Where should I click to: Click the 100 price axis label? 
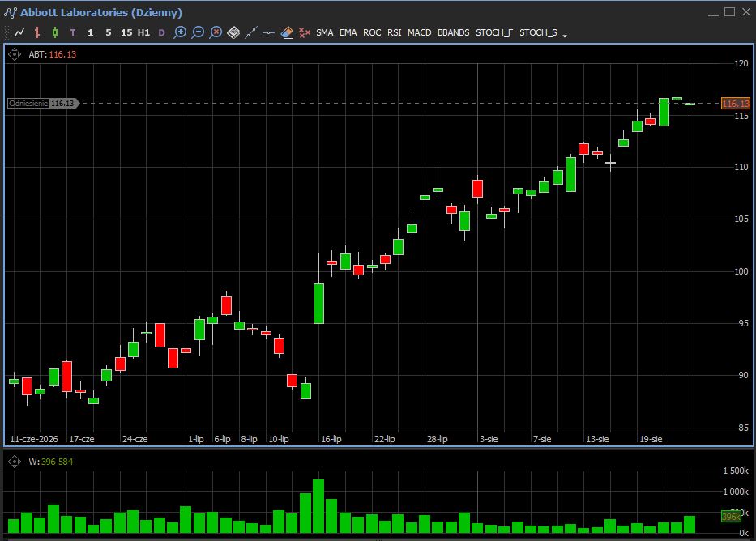(741, 271)
